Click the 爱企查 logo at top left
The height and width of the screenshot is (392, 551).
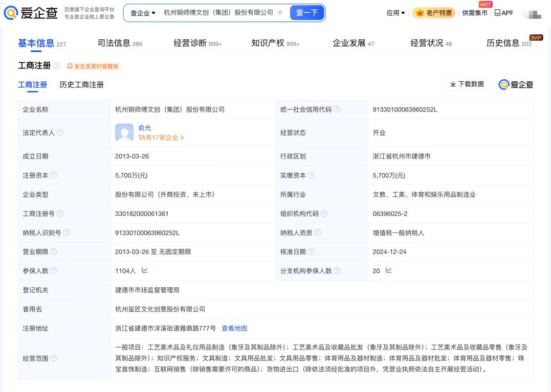(x=31, y=13)
